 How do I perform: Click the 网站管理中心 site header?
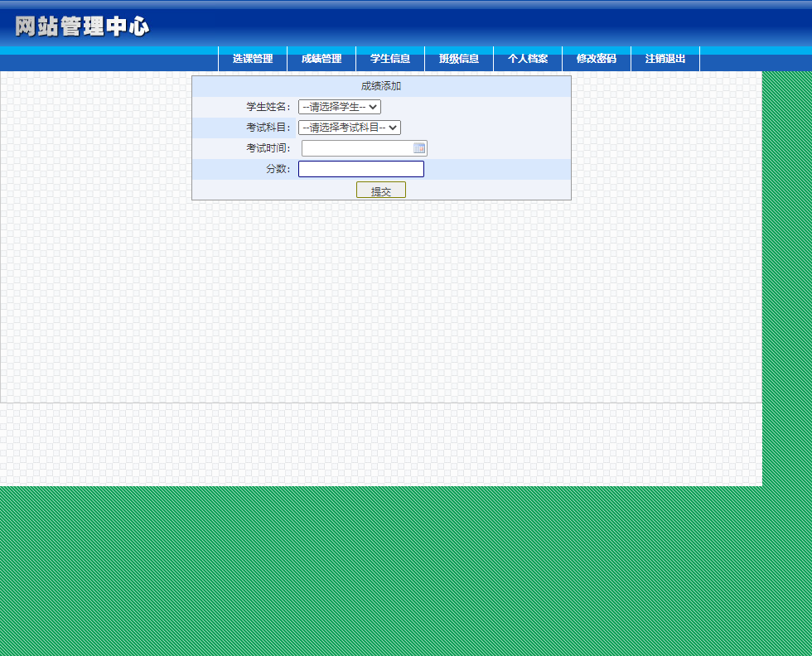[x=79, y=27]
